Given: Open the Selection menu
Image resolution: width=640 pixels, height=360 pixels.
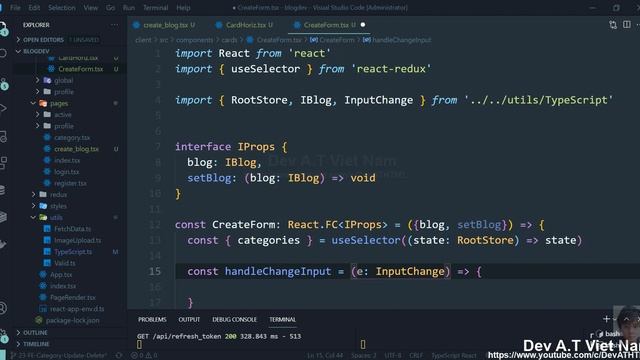Looking at the screenshot, I should tap(62, 8).
